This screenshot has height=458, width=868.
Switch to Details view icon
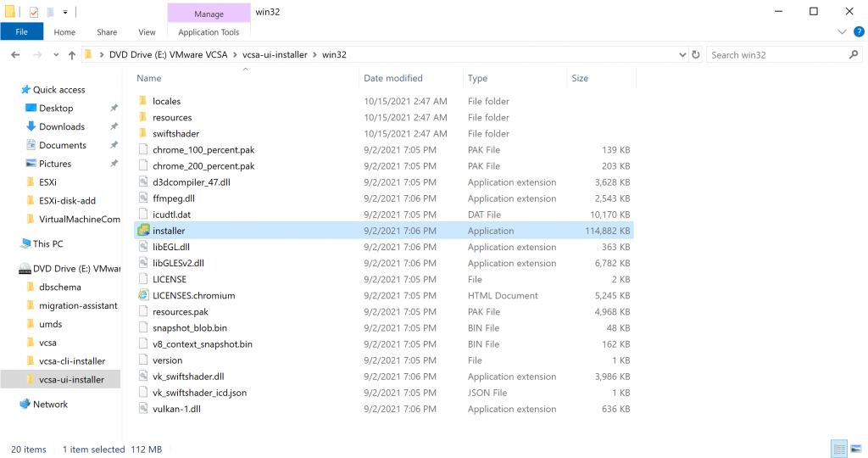coord(840,449)
